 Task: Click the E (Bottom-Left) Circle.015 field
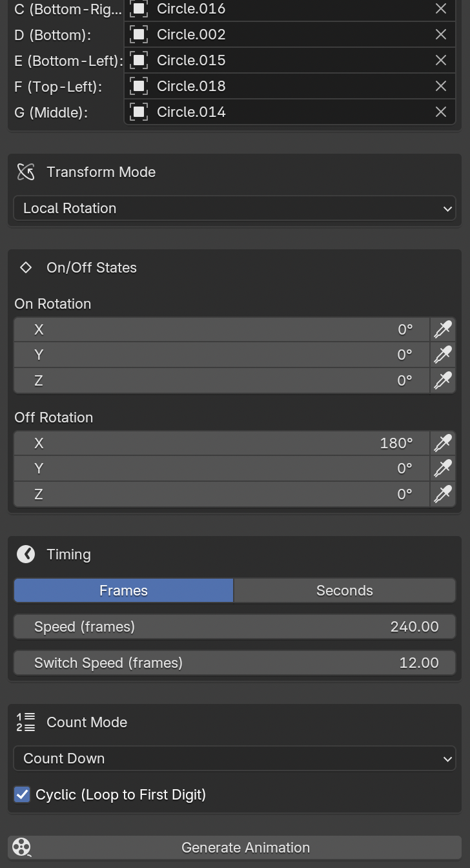point(284,60)
